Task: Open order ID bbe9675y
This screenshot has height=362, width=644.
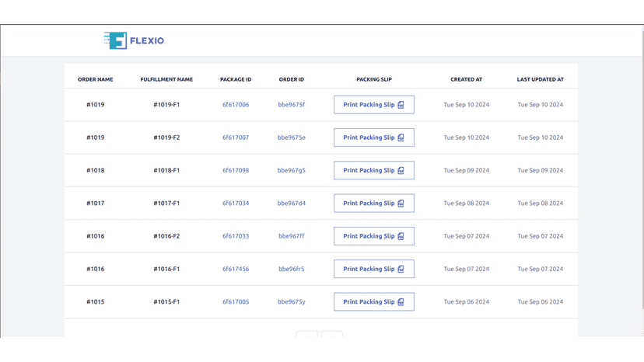Action: [292, 301]
